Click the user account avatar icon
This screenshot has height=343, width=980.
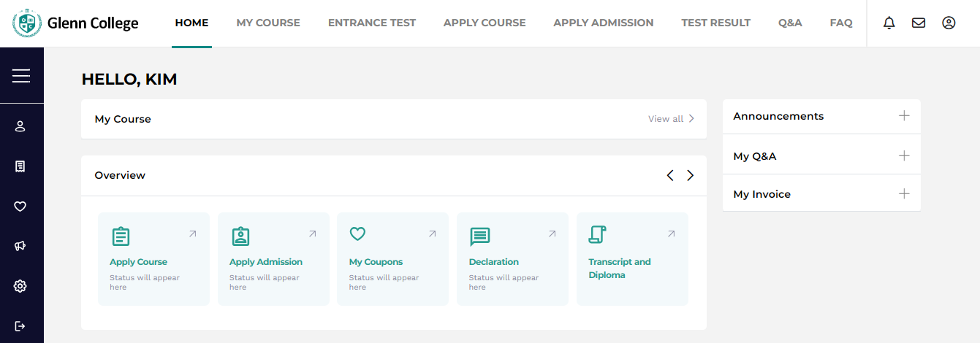949,23
